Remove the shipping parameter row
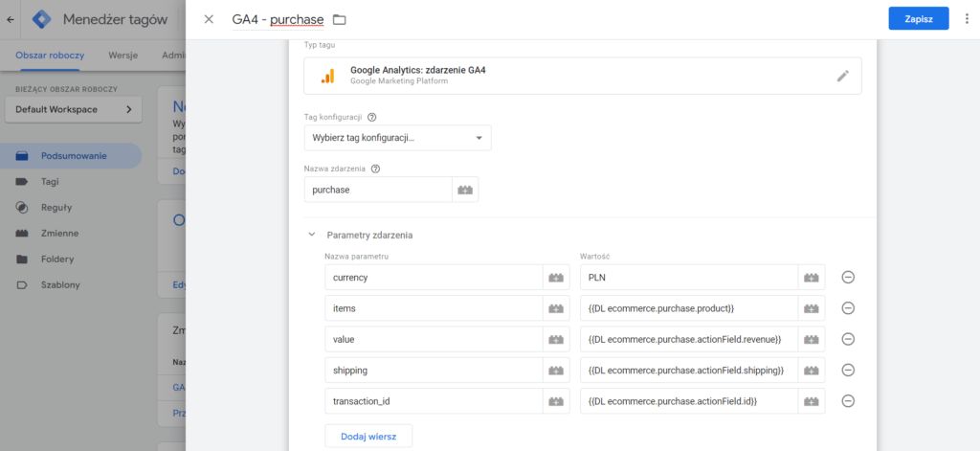 tap(848, 371)
